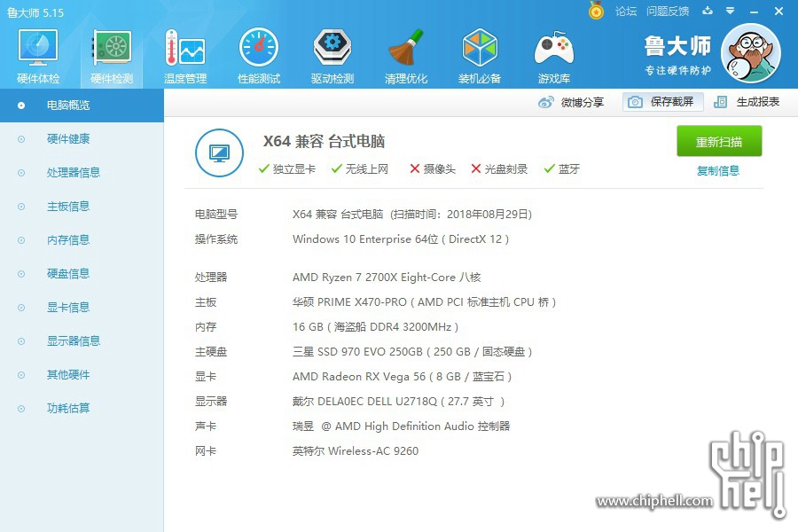Image resolution: width=798 pixels, height=532 pixels.
Task: Minimize the 鲁大师 window
Action: 755,12
